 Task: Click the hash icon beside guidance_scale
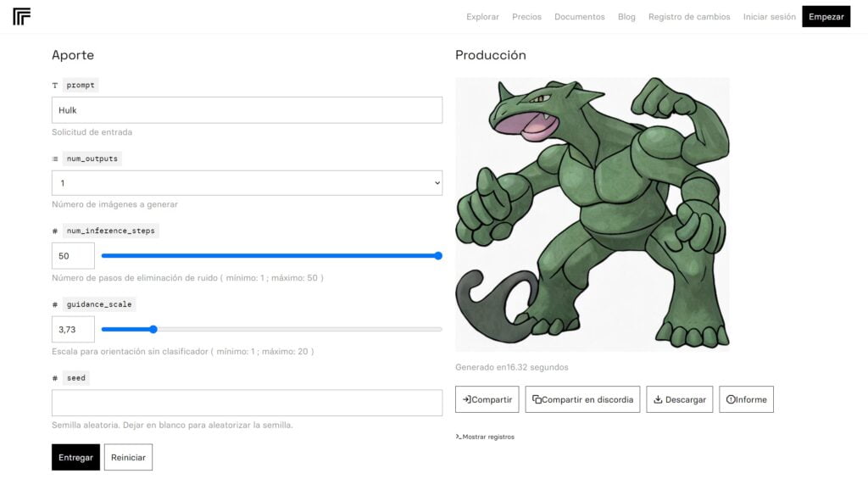(55, 304)
